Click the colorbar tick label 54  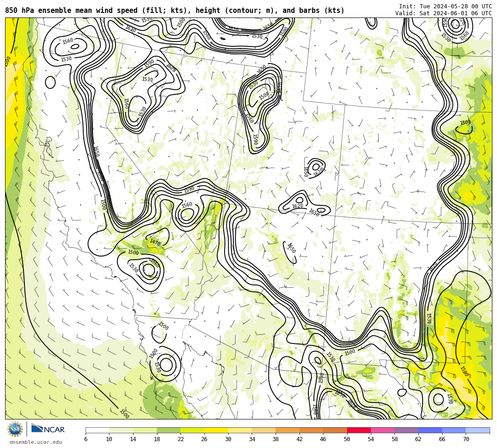(x=371, y=439)
